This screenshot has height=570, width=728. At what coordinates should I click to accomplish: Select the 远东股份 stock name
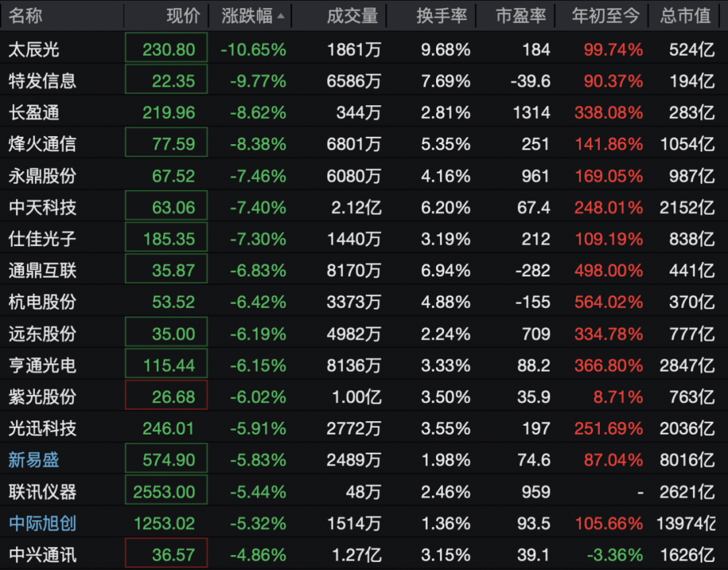(42, 334)
